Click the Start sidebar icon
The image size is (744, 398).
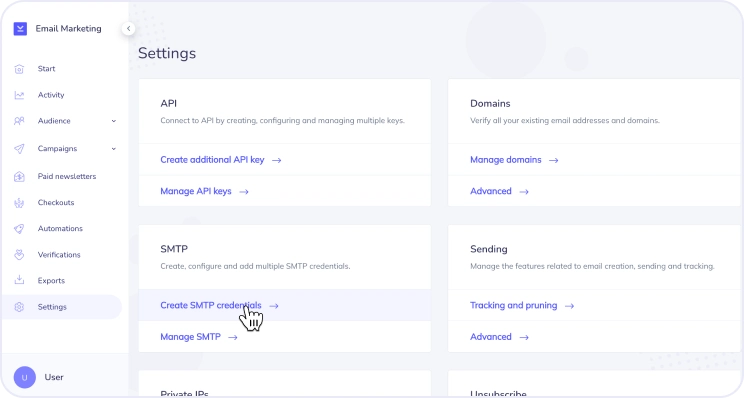[19, 69]
